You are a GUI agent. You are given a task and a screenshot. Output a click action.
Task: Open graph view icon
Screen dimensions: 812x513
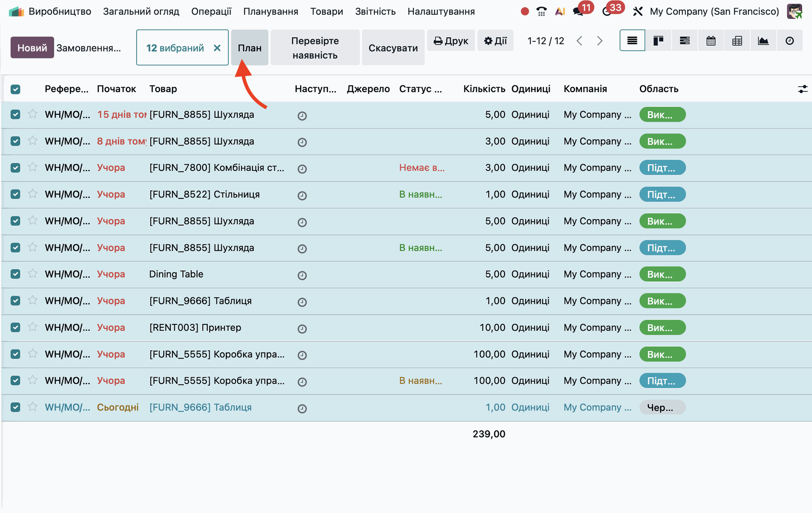(x=763, y=41)
